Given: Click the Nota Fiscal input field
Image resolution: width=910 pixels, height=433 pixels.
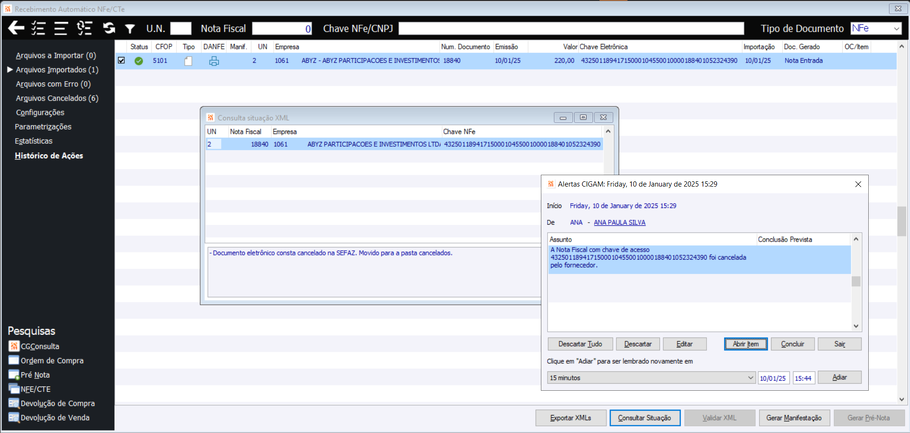Looking at the screenshot, I should 283,28.
